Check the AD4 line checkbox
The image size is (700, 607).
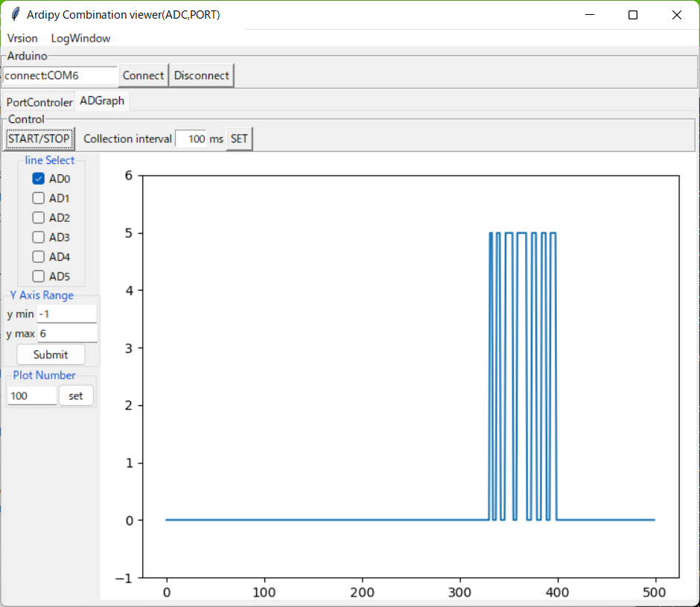pyautogui.click(x=39, y=257)
